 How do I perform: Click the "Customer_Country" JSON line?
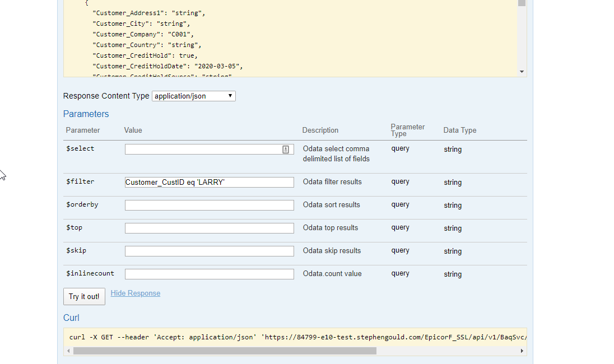(x=147, y=45)
